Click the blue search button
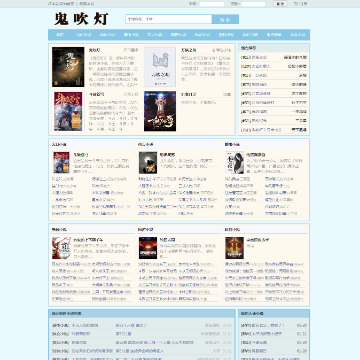 (225, 19)
